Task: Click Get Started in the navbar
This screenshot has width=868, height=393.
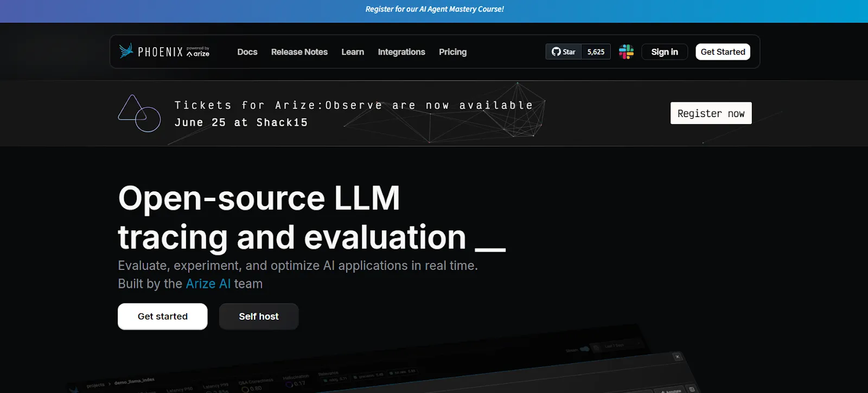Action: 723,51
